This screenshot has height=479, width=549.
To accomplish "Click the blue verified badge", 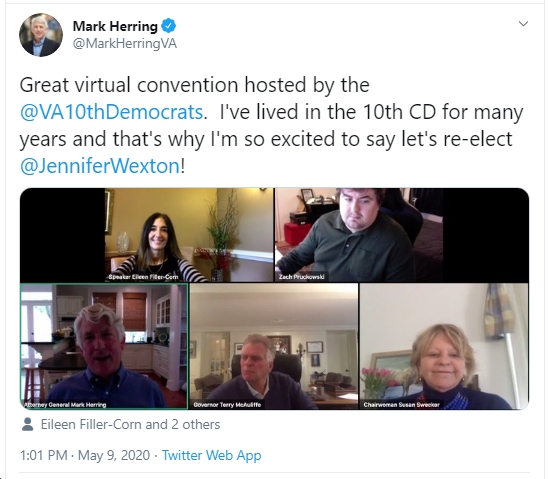I will point(169,26).
